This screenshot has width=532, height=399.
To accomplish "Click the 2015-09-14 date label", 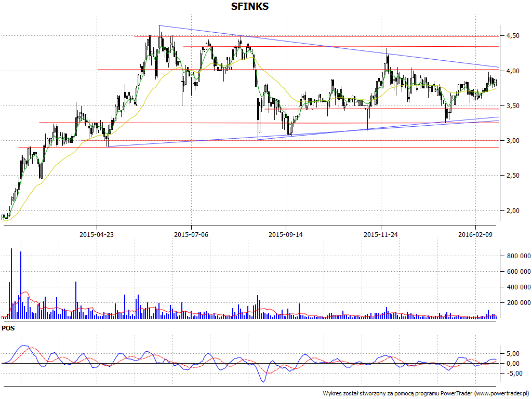I will tap(286, 234).
